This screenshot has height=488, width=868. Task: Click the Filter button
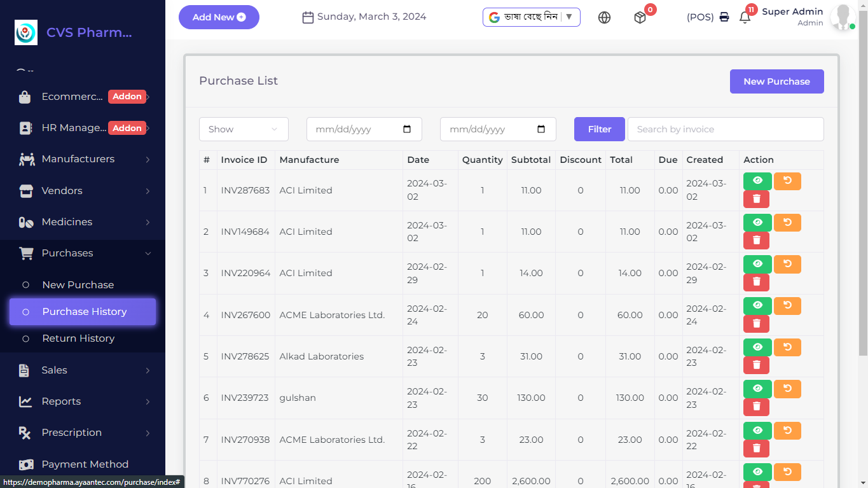(599, 129)
